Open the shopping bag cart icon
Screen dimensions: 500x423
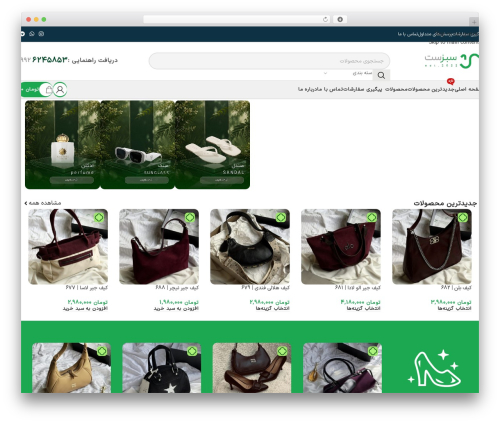49,89
